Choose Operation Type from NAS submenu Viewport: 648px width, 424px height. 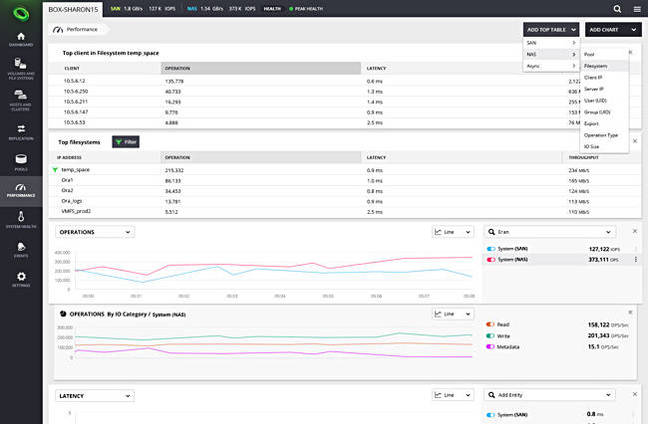tap(605, 136)
